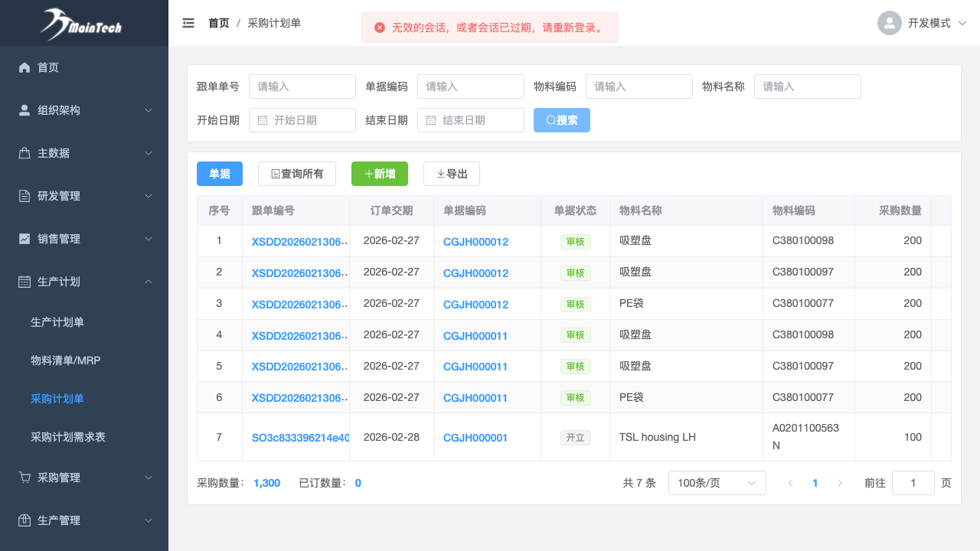Open 物料清单/MRP menu item
This screenshot has width=980, height=551.
coord(66,360)
